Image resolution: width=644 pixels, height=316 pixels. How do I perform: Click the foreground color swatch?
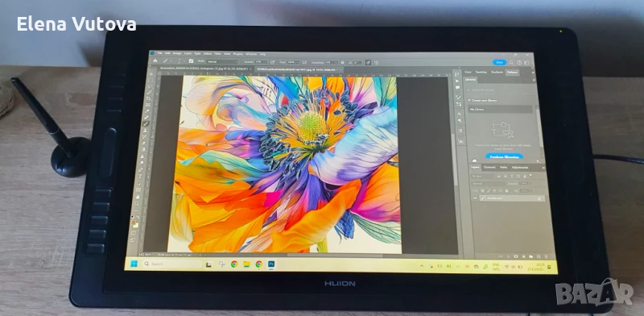(x=134, y=222)
